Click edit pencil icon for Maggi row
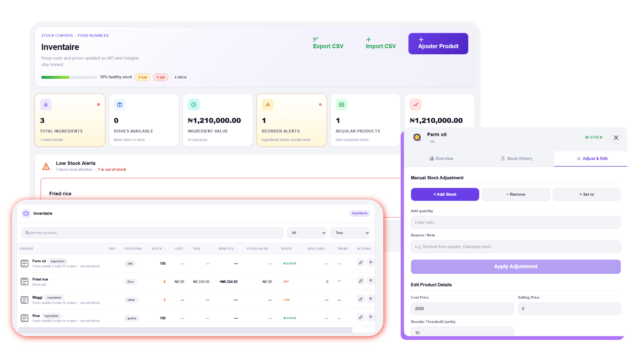 [x=361, y=299]
